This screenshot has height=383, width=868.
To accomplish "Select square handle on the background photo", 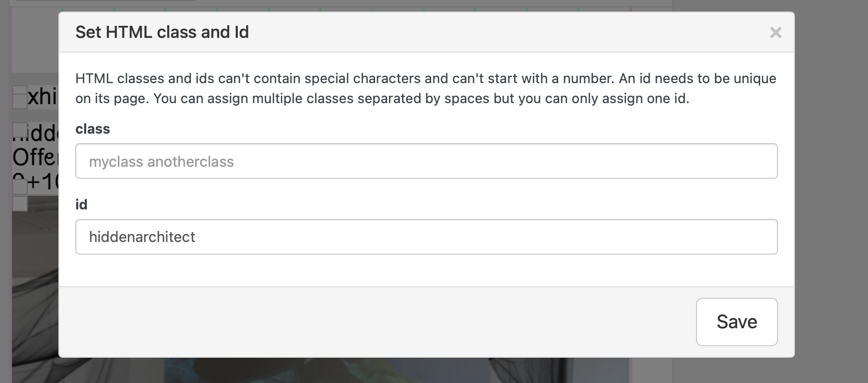I will (19, 204).
